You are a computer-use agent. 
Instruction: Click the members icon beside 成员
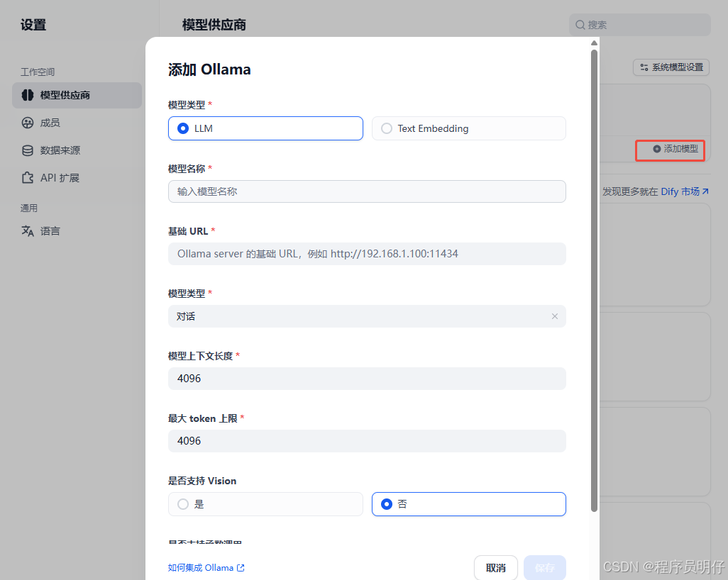click(28, 123)
